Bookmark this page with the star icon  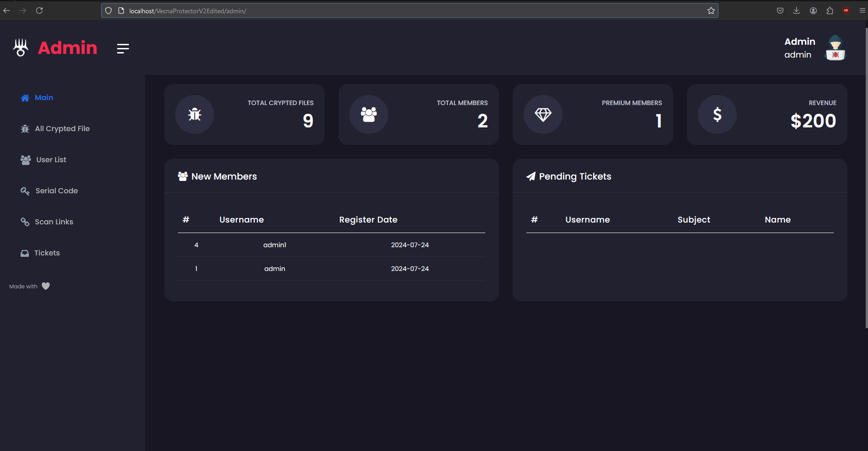711,11
